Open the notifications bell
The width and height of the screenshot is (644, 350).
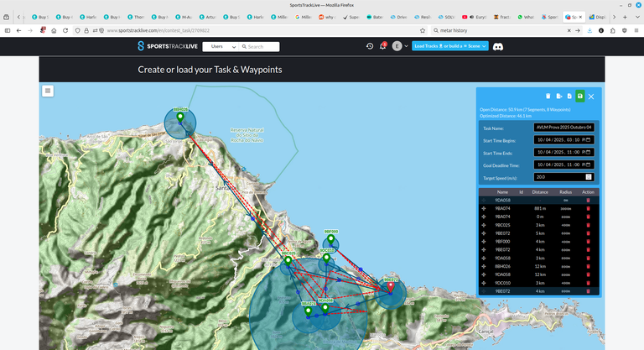tap(383, 46)
